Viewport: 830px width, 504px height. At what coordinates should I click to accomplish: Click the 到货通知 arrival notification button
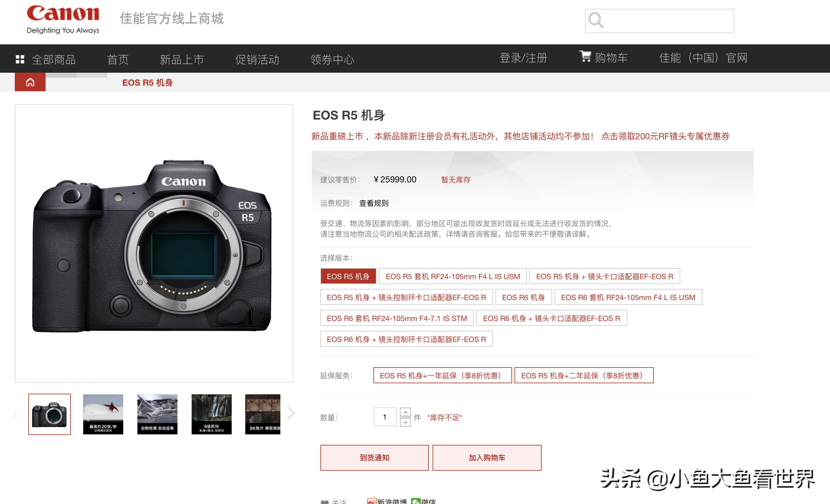pyautogui.click(x=374, y=457)
